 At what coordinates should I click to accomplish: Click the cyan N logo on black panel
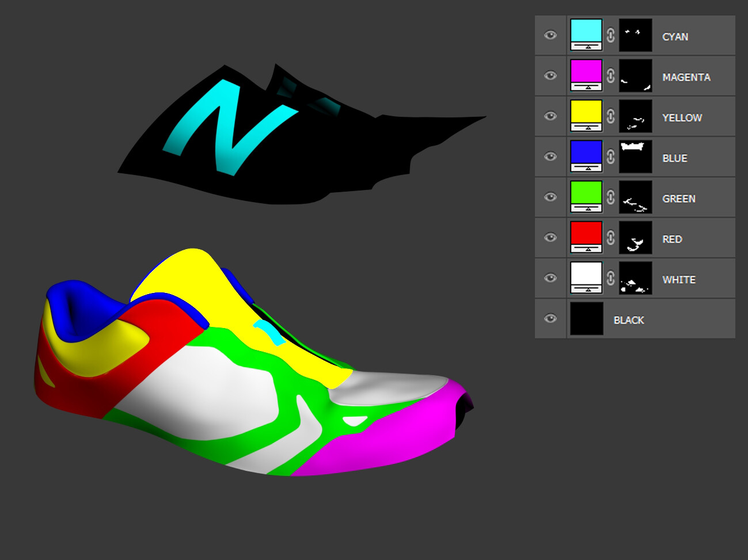(x=229, y=128)
